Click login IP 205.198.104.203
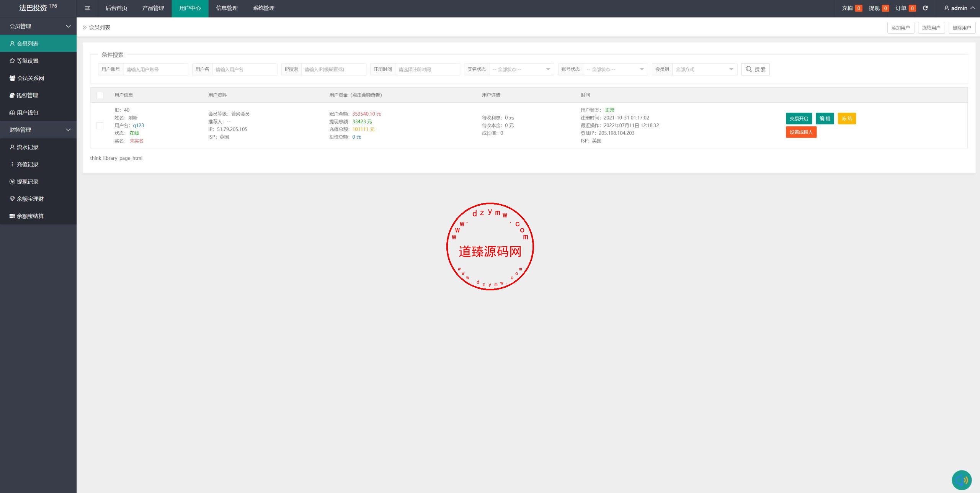Image resolution: width=980 pixels, height=493 pixels. point(616,133)
